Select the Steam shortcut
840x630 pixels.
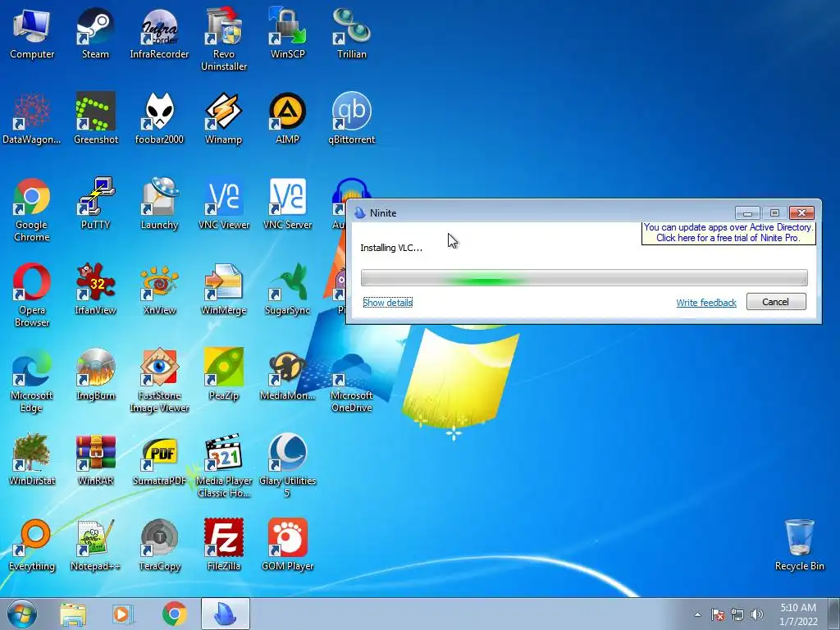pyautogui.click(x=95, y=34)
